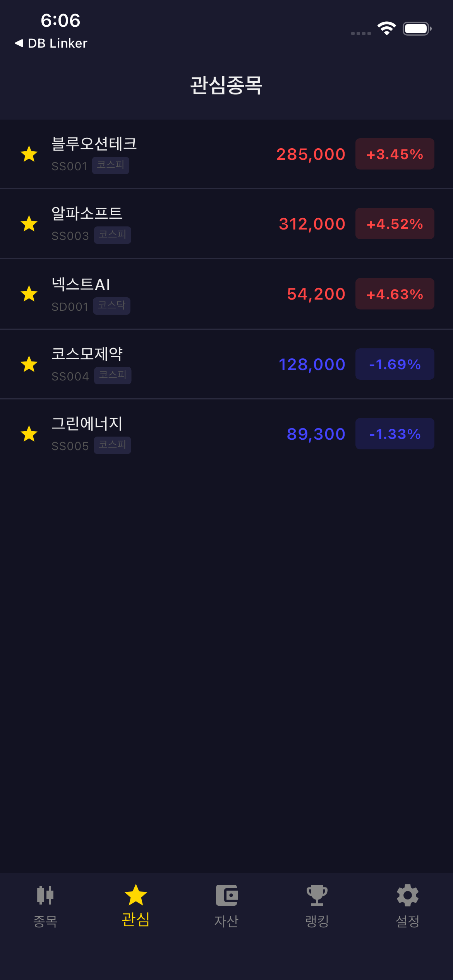Image resolution: width=453 pixels, height=980 pixels.
Task: Open the 설정 gear icon
Action: (x=408, y=895)
